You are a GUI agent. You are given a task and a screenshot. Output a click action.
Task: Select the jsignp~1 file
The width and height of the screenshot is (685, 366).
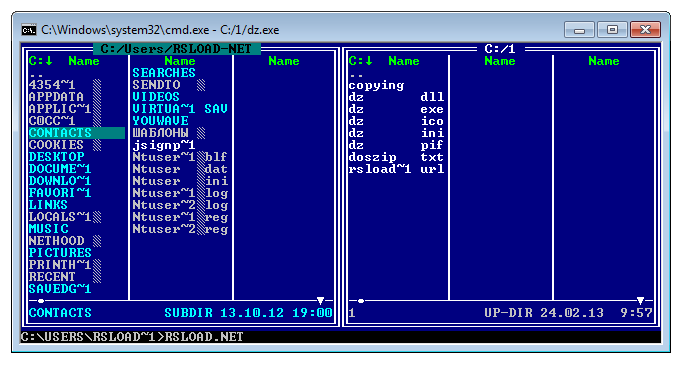[x=164, y=145]
